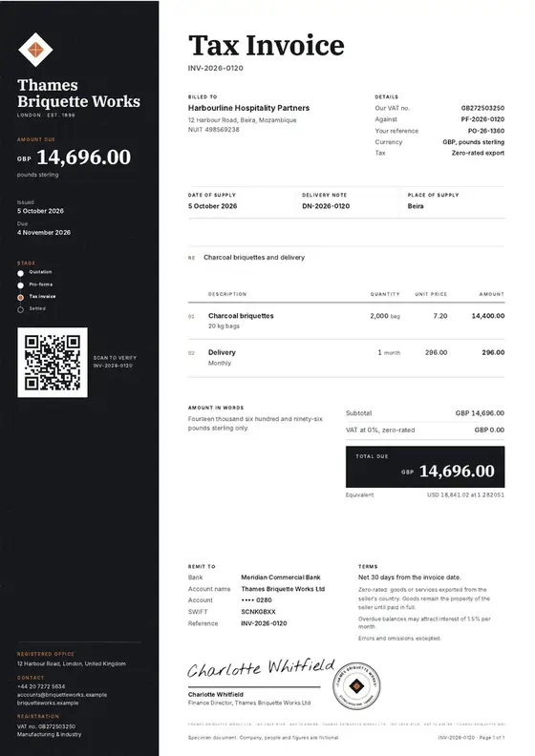Click the empty Settled stage dot
Viewport: 535px width, 756px height.
(20, 309)
